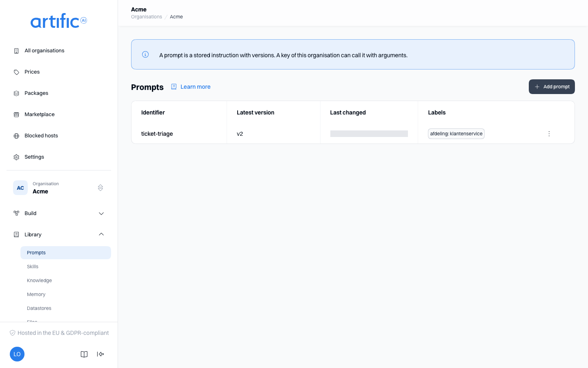
Task: Open the Blocked hosts page
Action: (x=59, y=136)
